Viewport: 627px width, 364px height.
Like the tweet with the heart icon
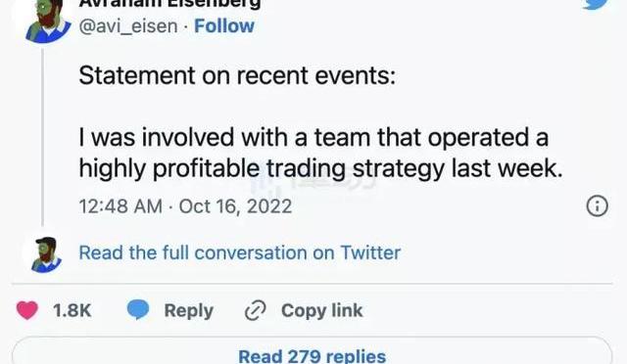point(27,310)
